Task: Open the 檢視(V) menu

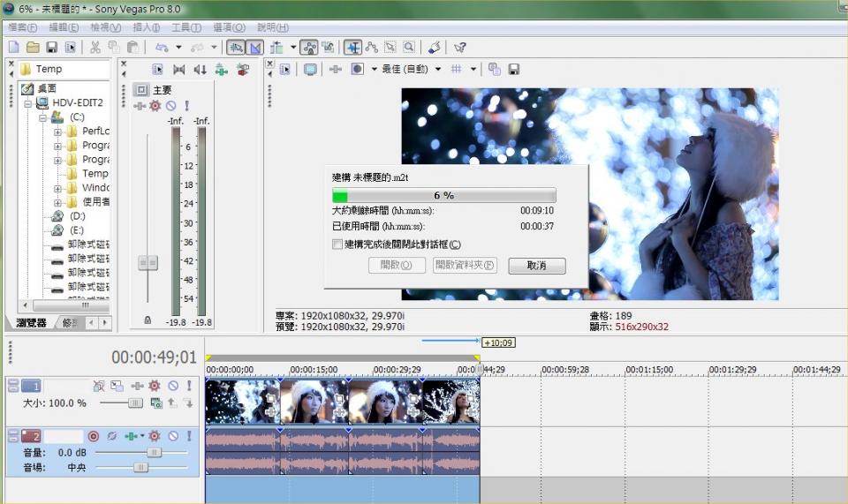Action: (x=105, y=27)
